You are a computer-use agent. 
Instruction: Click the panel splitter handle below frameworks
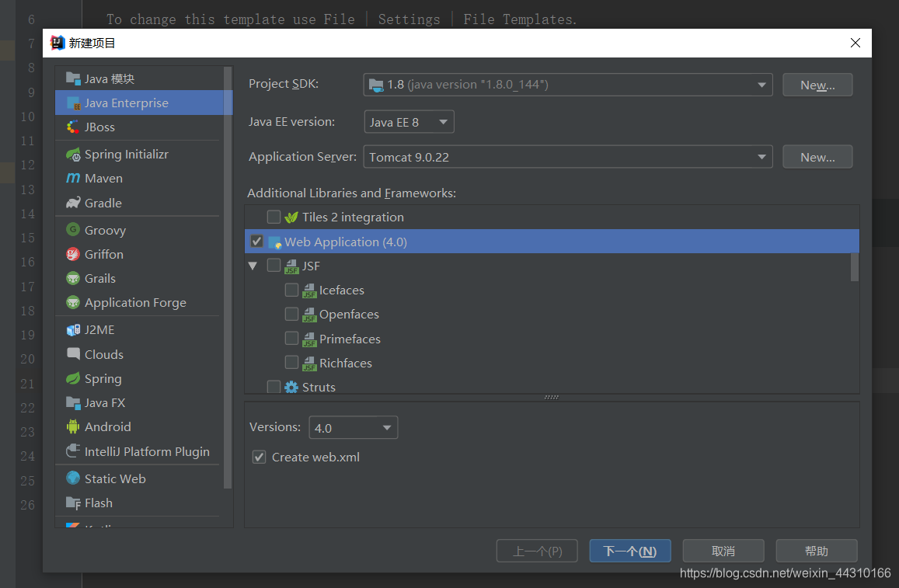coord(551,397)
